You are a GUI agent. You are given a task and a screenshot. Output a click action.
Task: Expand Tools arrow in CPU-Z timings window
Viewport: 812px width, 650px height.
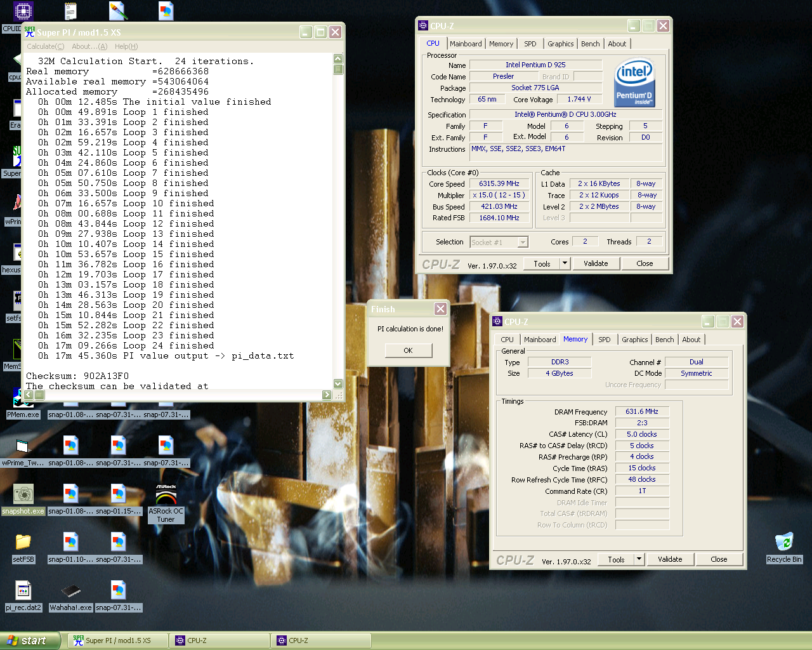[x=639, y=559]
